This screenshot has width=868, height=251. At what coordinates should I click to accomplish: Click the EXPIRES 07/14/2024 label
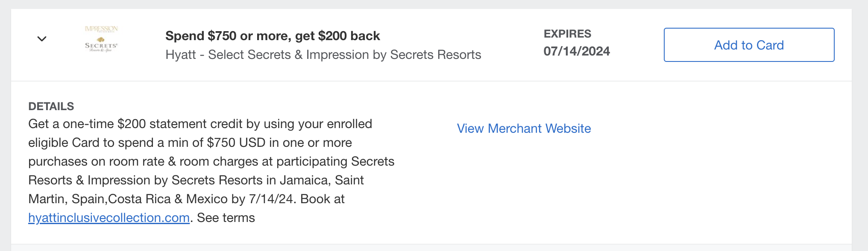(x=567, y=34)
